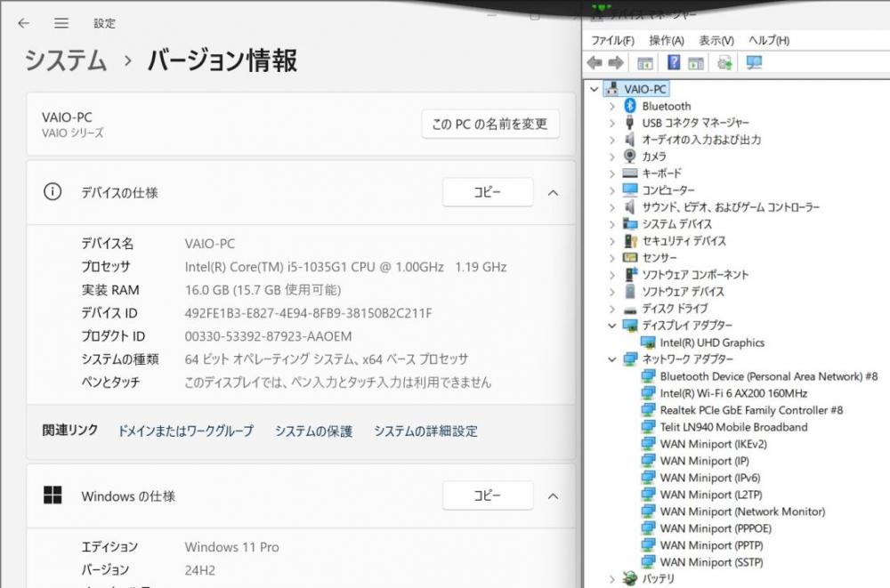The width and height of the screenshot is (890, 588).
Task: Select Realtek PCIe GbE Family Controller #8
Action: point(751,410)
